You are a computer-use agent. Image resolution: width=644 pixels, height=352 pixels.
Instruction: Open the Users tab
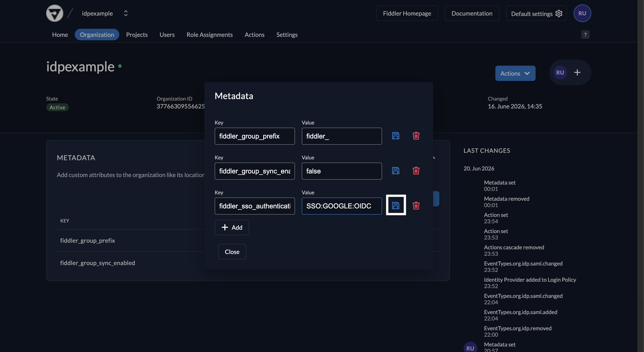167,35
